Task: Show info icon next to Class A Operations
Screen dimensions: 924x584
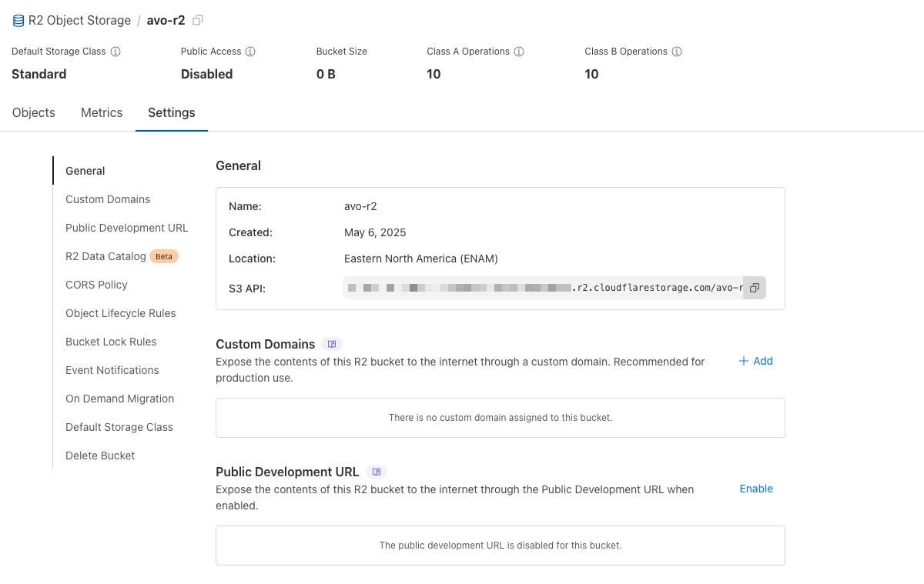Action: 519,52
